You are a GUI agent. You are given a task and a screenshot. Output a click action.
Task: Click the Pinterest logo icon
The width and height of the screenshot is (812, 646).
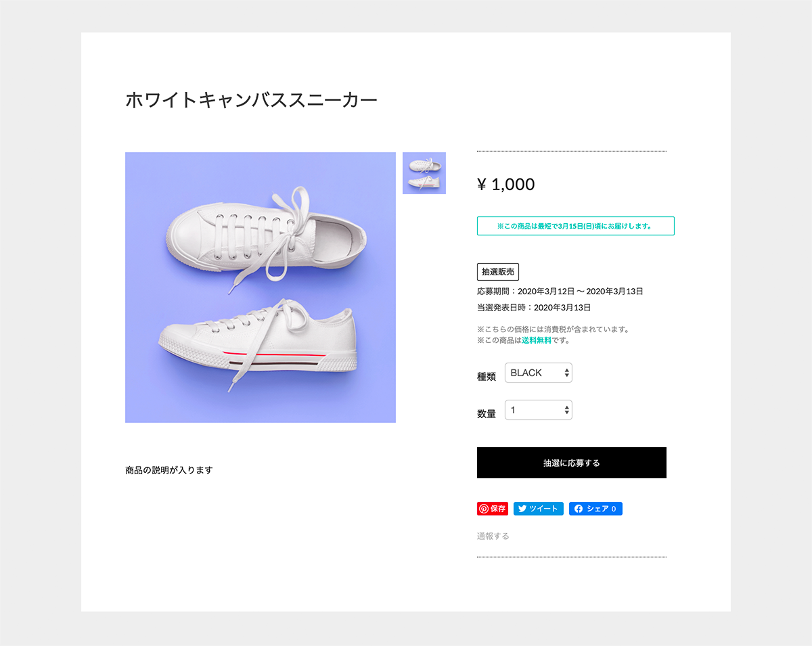[484, 509]
